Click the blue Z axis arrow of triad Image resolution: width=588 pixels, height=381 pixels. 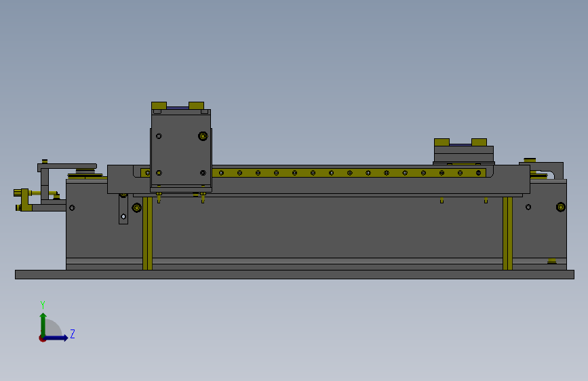point(56,338)
